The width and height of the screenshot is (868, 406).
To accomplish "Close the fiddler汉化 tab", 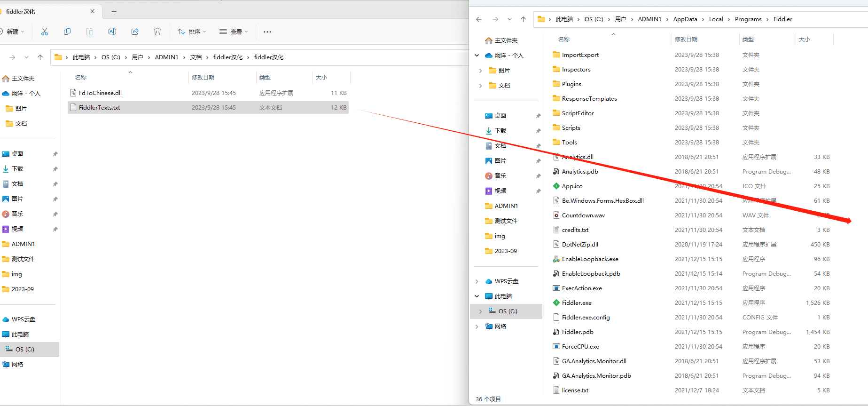I will pos(92,11).
